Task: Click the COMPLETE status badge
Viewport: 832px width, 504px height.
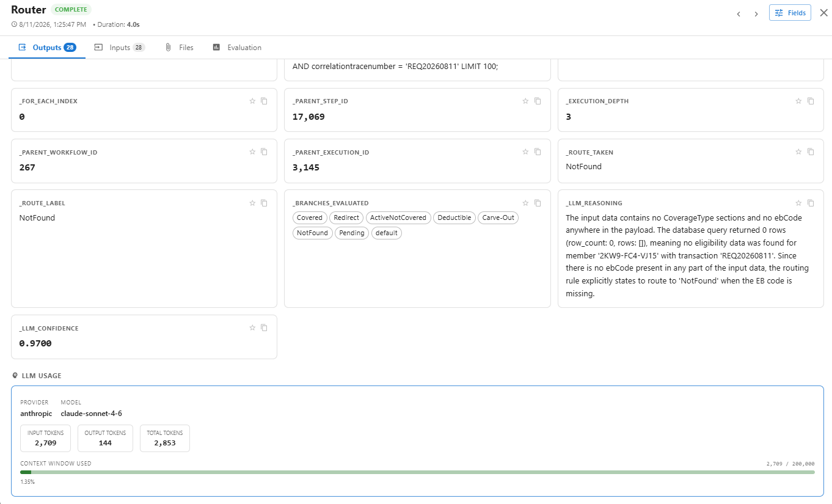Action: [x=71, y=9]
